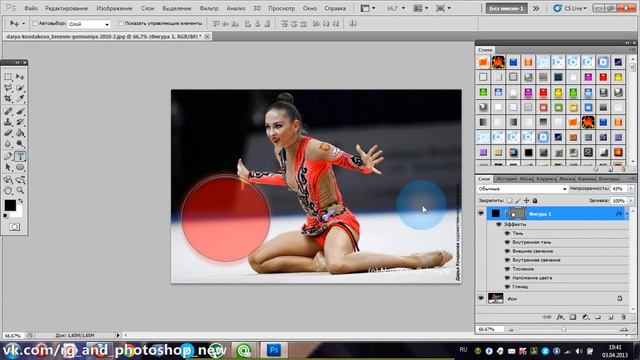Select the 3D Camera Rotate tool
Viewport: 640px width, 360px height.
point(20,180)
